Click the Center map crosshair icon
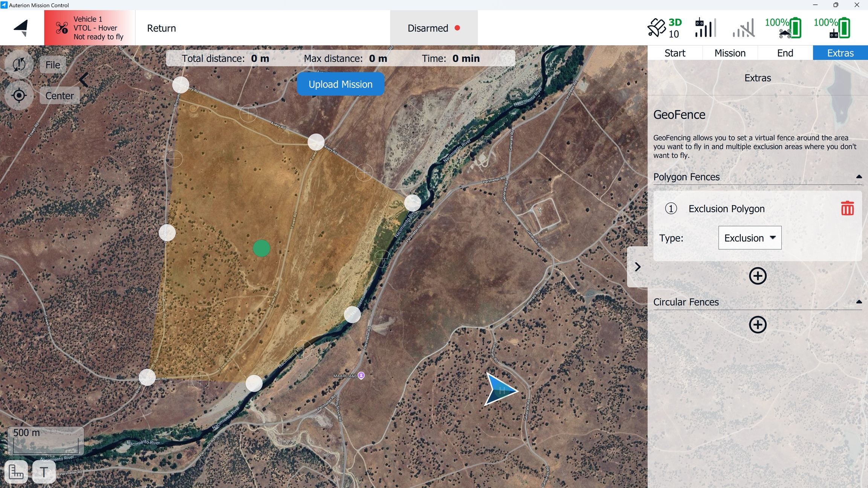Image resolution: width=868 pixels, height=488 pixels. [19, 96]
